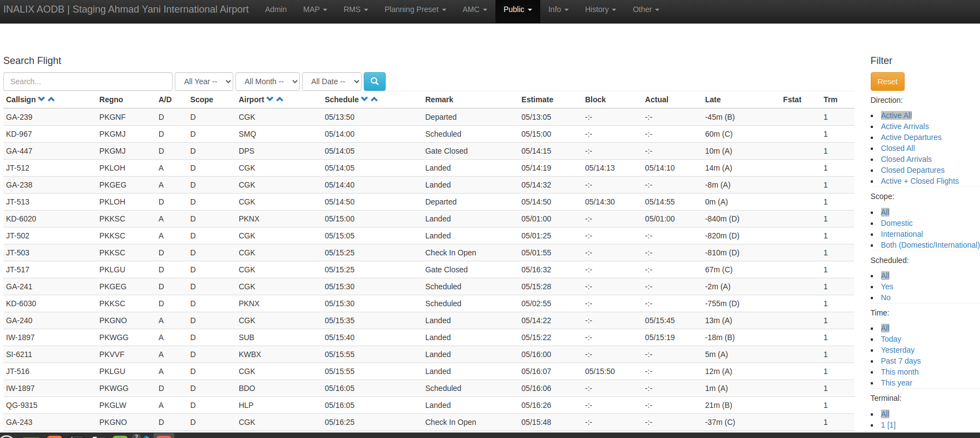980x438 pixels.
Task: Choose International scope filter
Action: [x=901, y=234]
